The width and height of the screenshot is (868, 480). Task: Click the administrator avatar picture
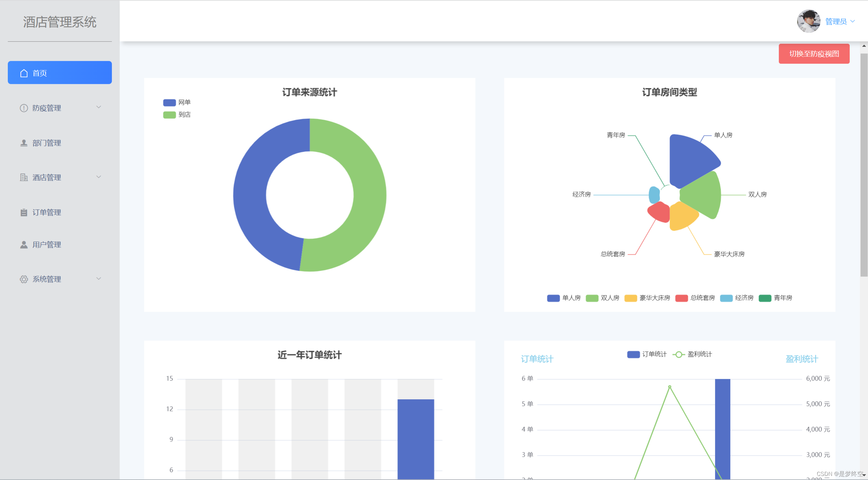(x=808, y=21)
